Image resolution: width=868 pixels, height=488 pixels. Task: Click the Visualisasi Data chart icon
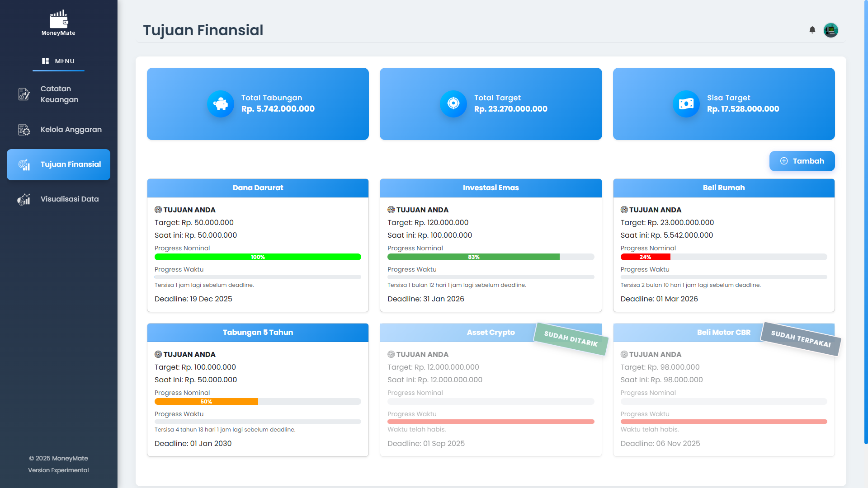tap(24, 199)
